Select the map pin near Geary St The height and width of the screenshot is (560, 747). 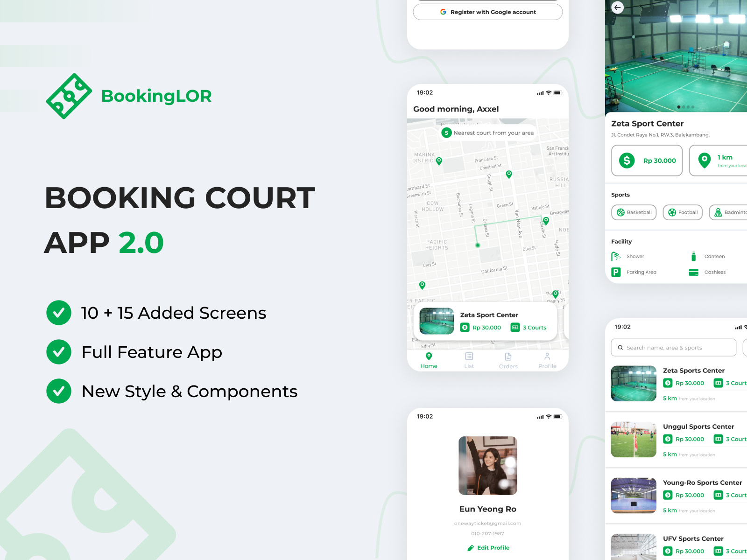pos(555,294)
